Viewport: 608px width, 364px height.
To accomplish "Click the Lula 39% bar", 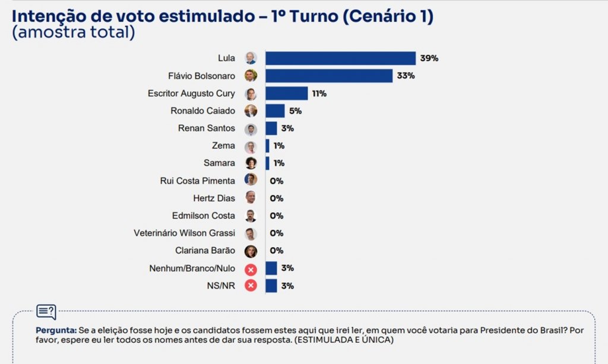I will click(x=340, y=58).
